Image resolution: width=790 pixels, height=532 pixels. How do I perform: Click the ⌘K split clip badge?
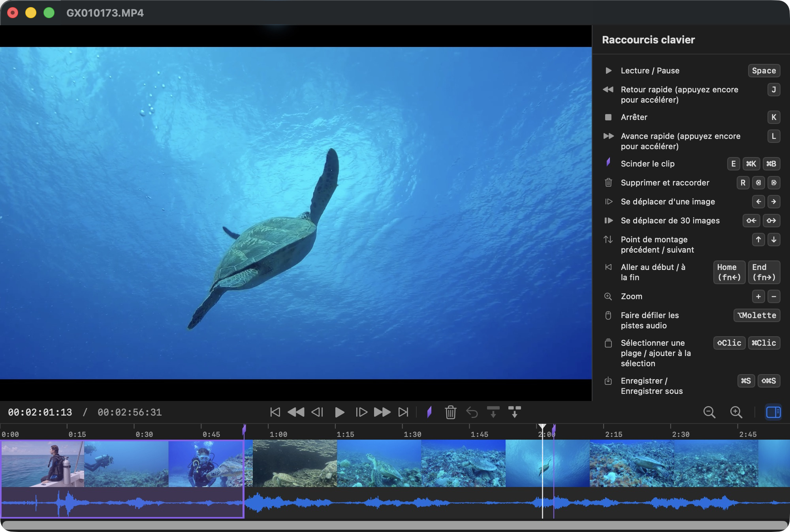pyautogui.click(x=751, y=164)
